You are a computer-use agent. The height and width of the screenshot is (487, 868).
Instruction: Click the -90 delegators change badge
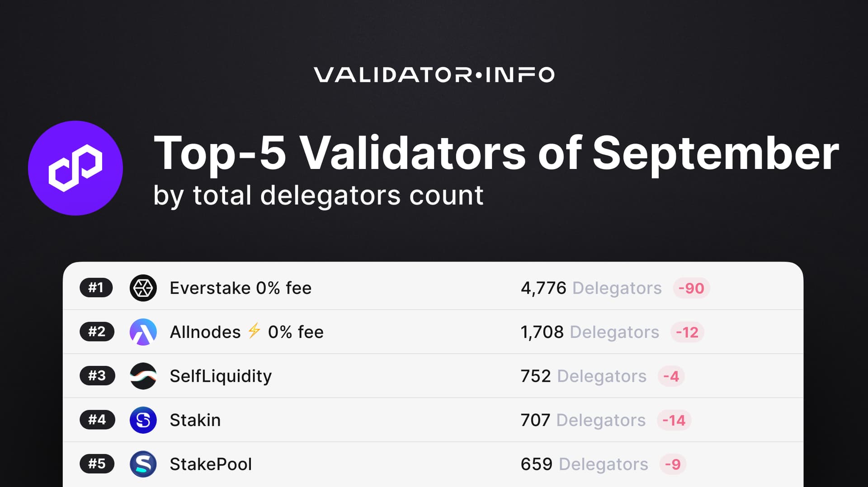[x=691, y=288]
